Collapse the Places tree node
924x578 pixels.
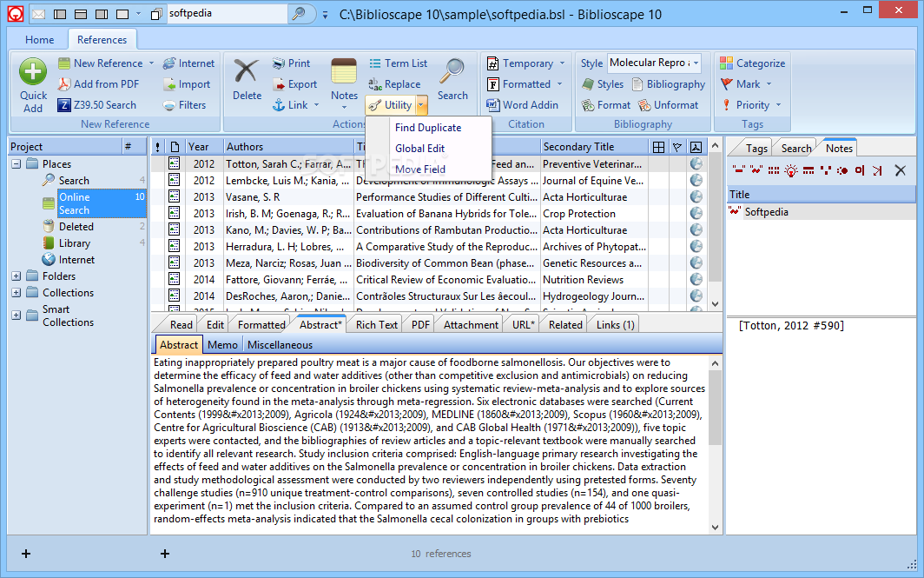tap(16, 164)
